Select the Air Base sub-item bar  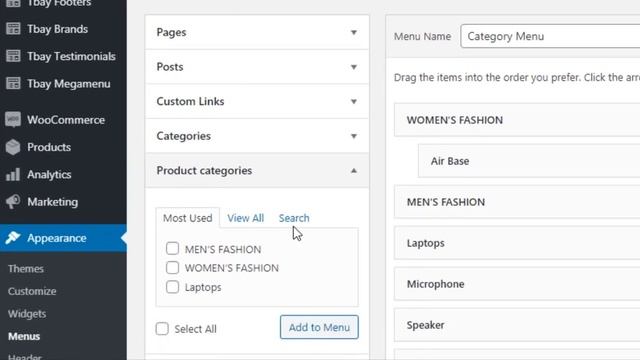click(529, 161)
